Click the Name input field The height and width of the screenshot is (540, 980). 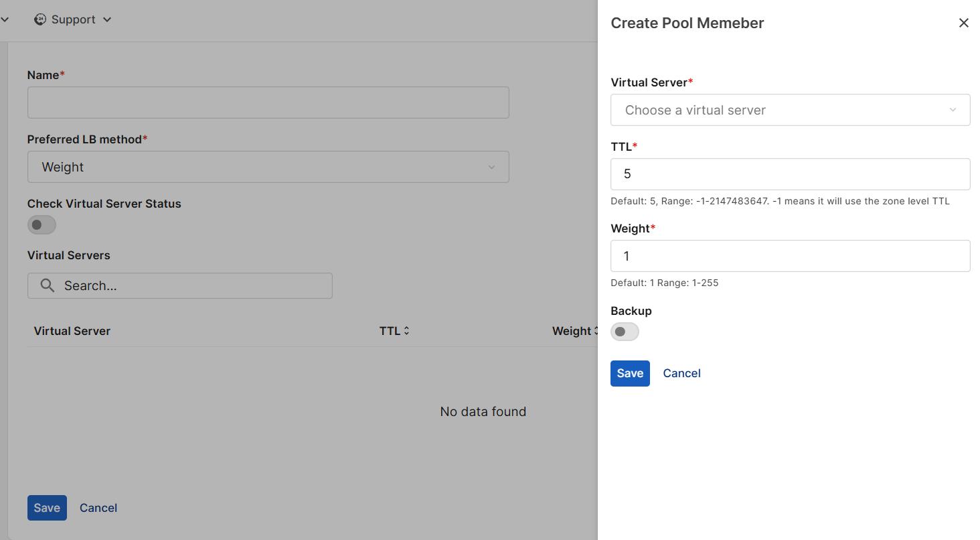pyautogui.click(x=268, y=102)
